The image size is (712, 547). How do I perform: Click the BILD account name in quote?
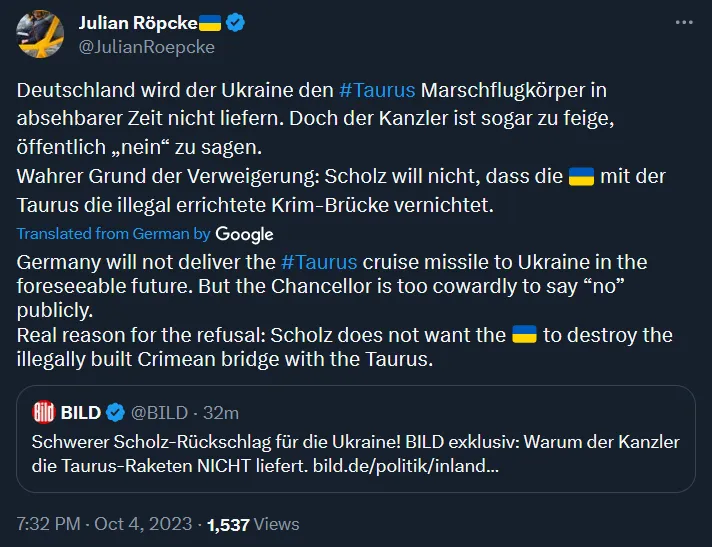click(x=81, y=412)
